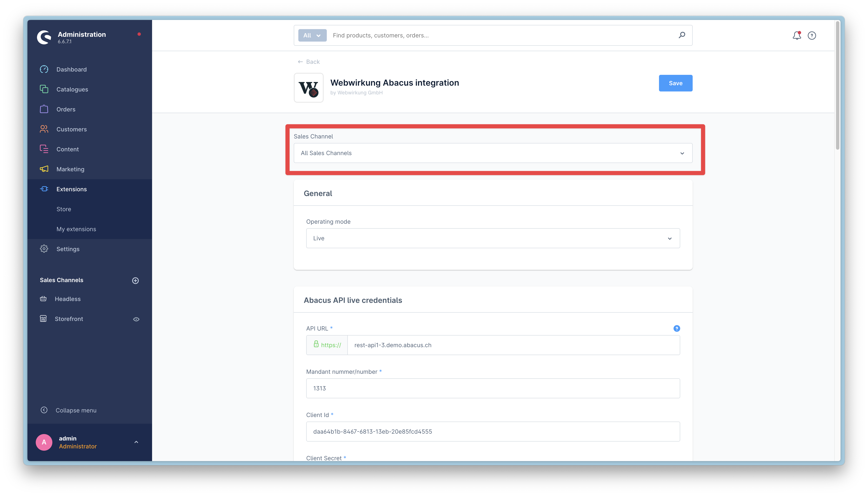Open the help question mark icon
This screenshot has height=496, width=868.
(812, 35)
